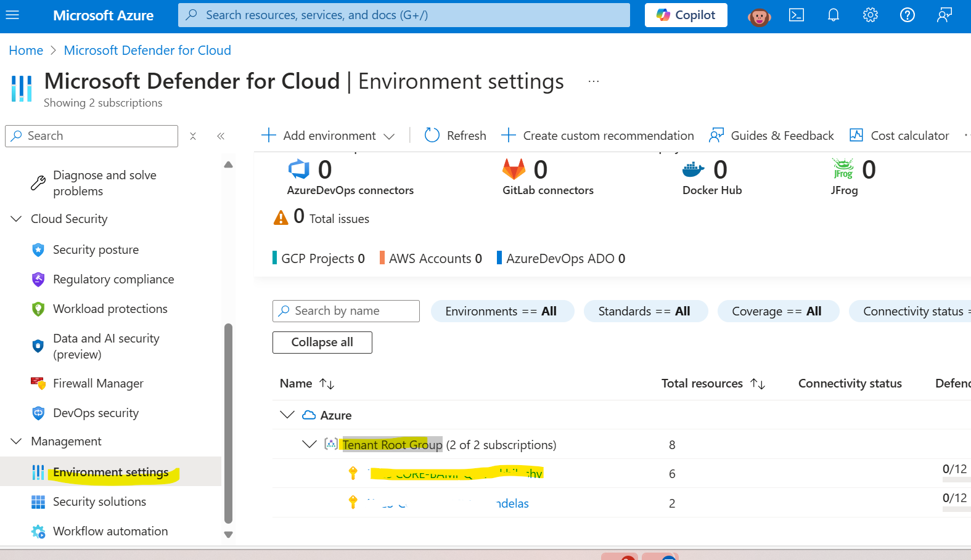The image size is (971, 560).
Task: Open Guides & Feedback
Action: (x=771, y=136)
